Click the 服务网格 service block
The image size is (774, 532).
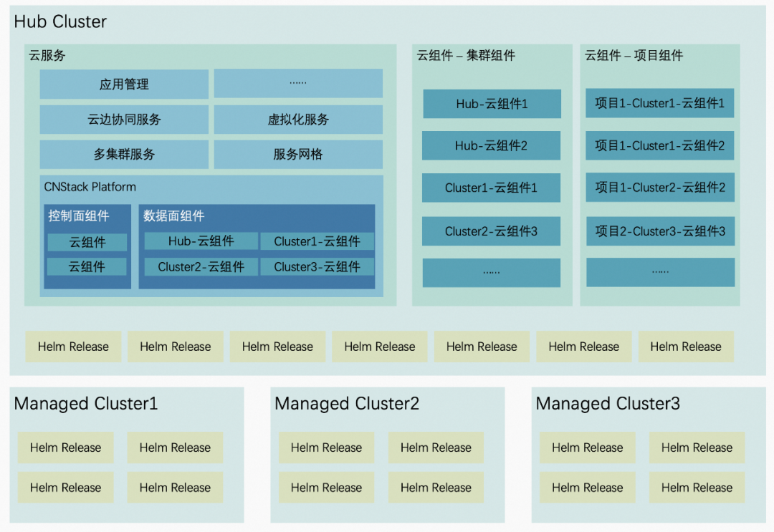pyautogui.click(x=297, y=155)
